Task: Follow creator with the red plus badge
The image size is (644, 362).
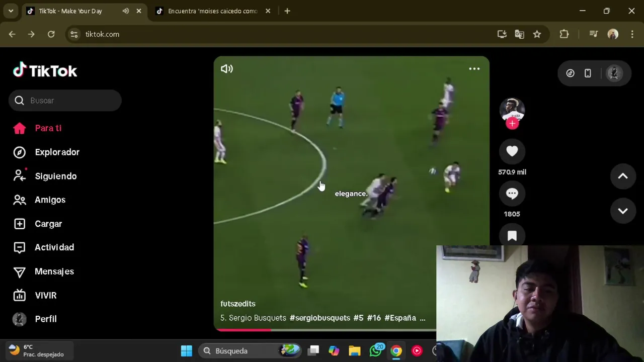Action: pyautogui.click(x=512, y=124)
